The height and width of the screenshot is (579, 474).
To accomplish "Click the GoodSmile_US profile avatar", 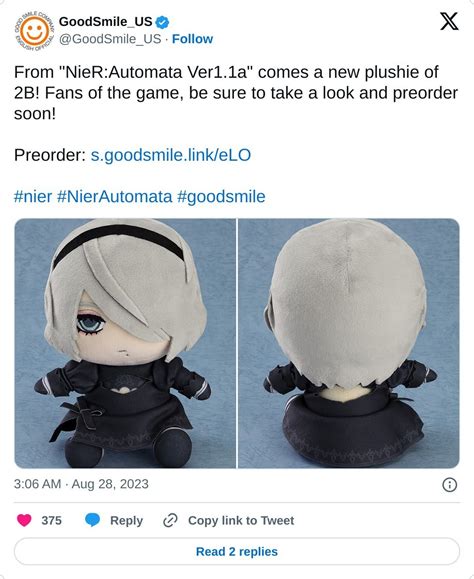I will (x=34, y=31).
